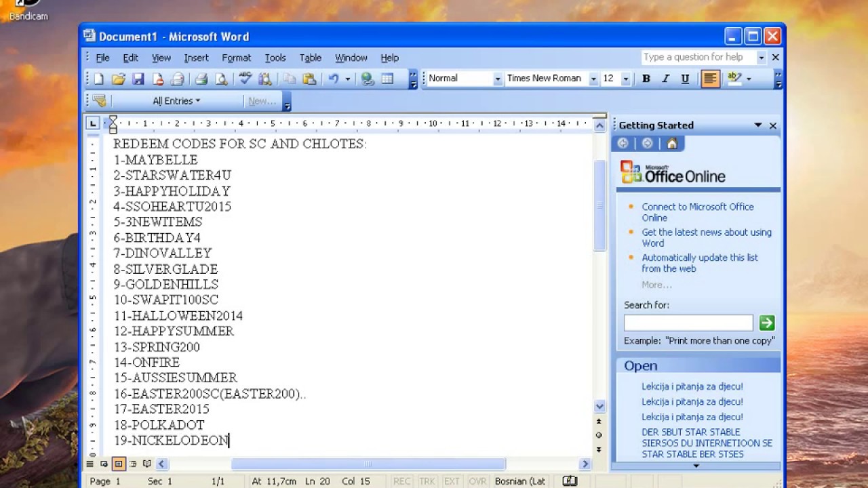
Task: Save the document with the floppy icon
Action: click(138, 79)
